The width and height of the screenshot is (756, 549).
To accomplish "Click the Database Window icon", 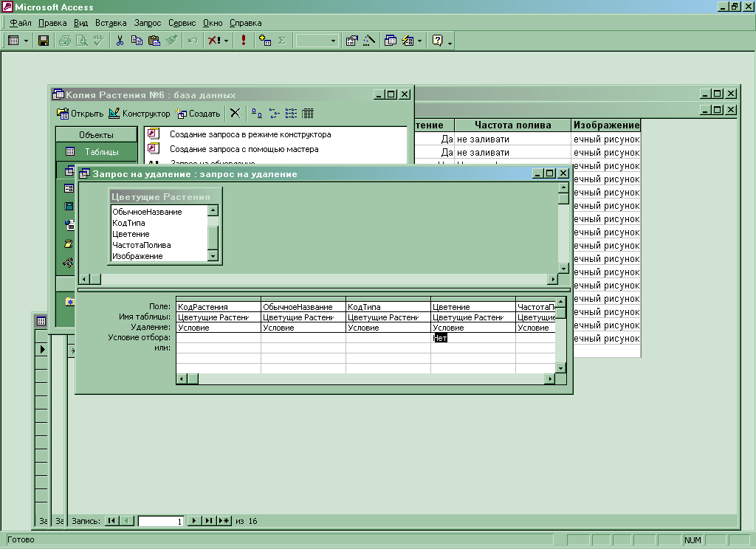I will [391, 41].
